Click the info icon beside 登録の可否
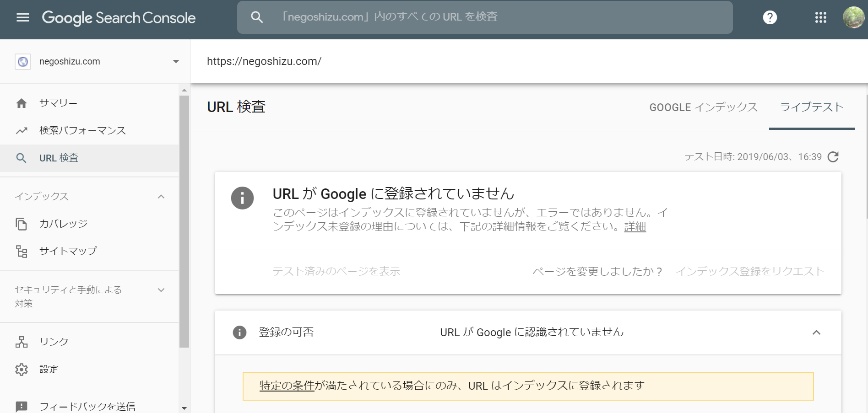 (239, 333)
